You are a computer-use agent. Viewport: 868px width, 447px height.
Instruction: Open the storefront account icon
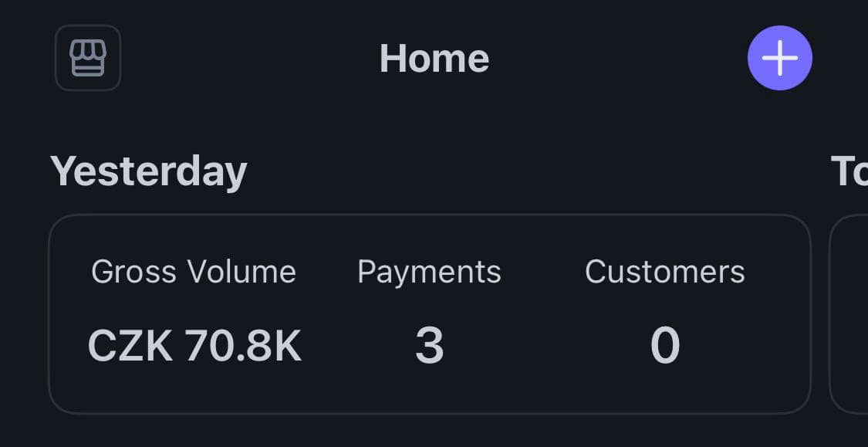pos(88,58)
